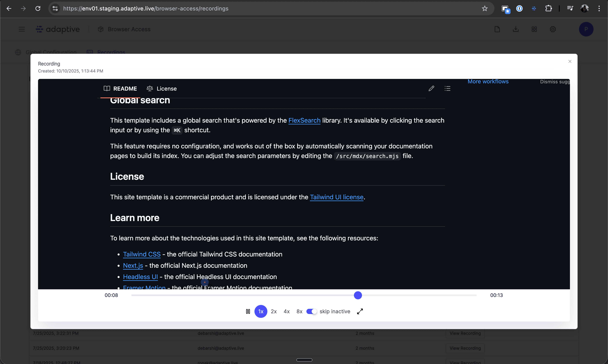608x364 pixels.
Task: Set playback speed to 8x
Action: click(x=299, y=311)
